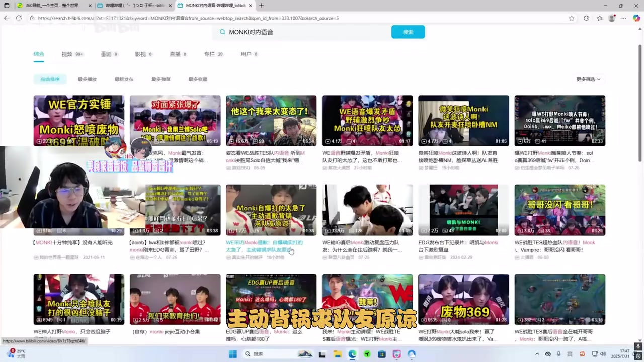Select the 最多播放 sort filter
The height and width of the screenshot is (362, 644).
click(87, 79)
